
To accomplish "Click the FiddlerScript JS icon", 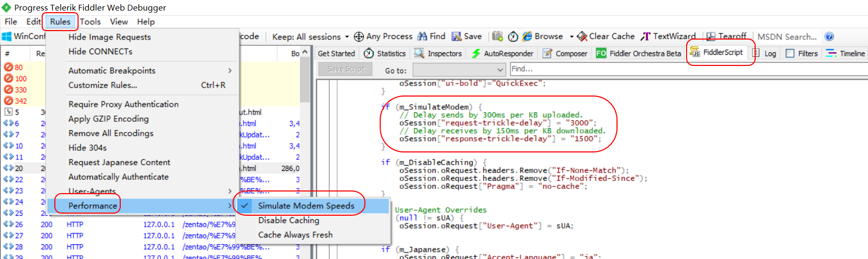I will 695,52.
